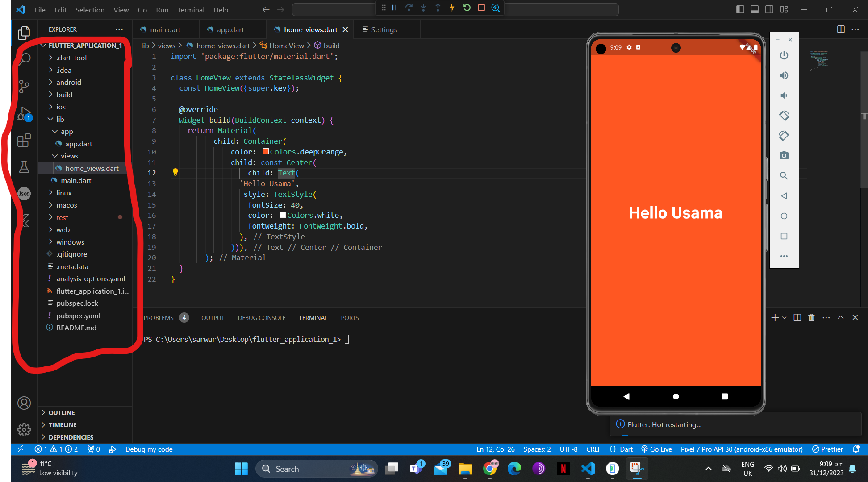Screen dimensions: 868x482
Task: Stop debugging with the red square
Action: [481, 8]
